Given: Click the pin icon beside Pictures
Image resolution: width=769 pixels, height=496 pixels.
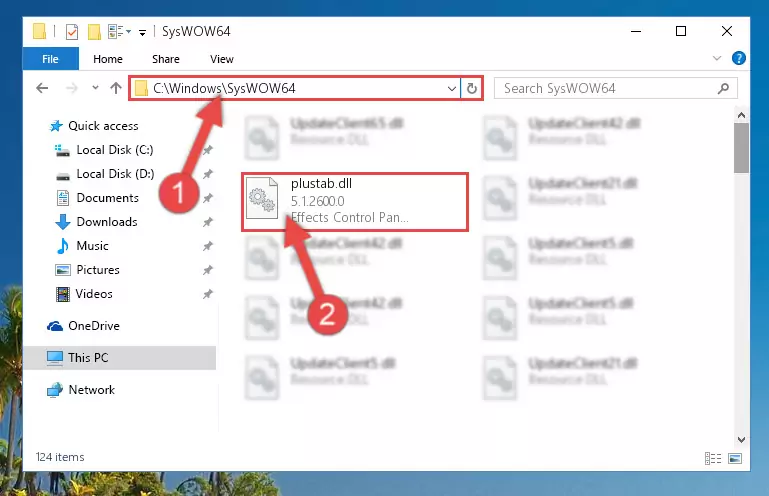Looking at the screenshot, I should [x=208, y=270].
